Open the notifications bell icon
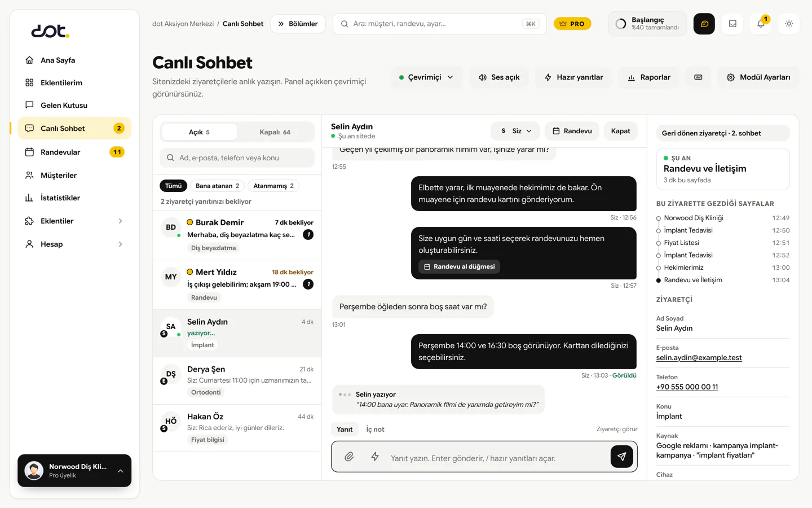 (x=761, y=24)
